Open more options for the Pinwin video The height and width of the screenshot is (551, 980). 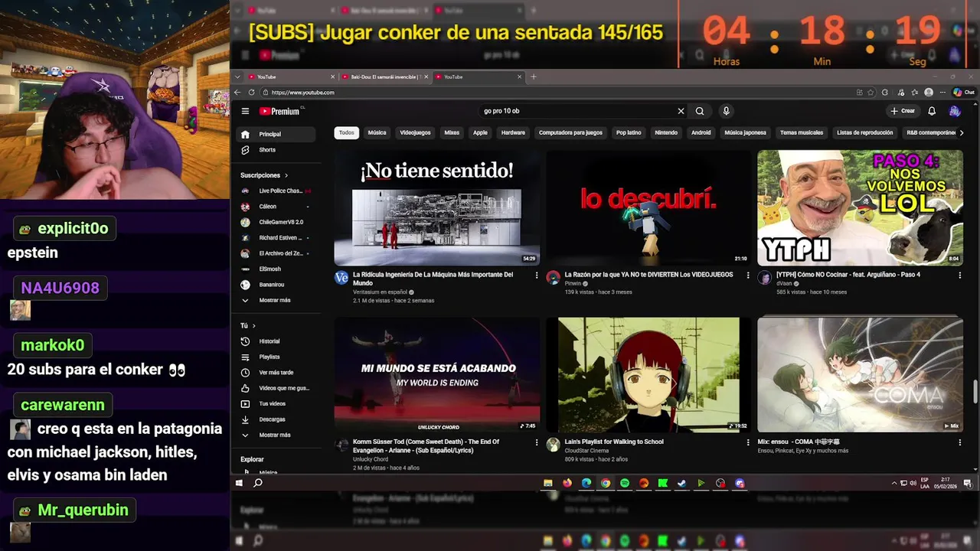tap(748, 275)
